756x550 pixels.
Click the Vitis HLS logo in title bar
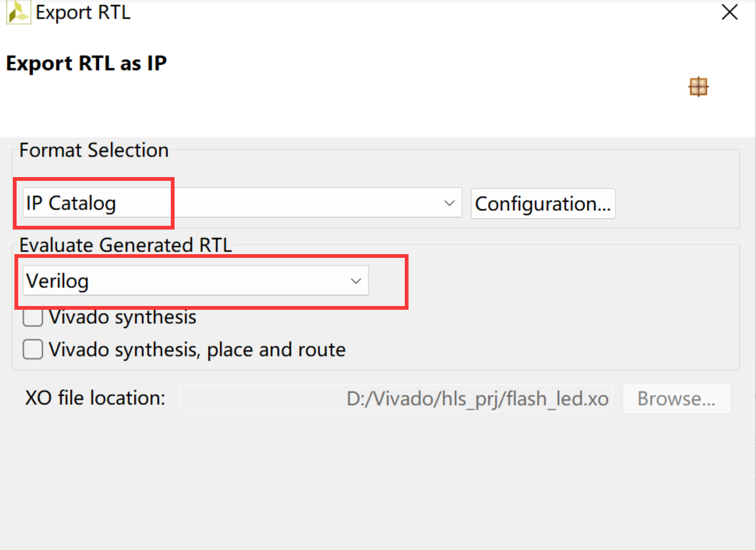(18, 12)
